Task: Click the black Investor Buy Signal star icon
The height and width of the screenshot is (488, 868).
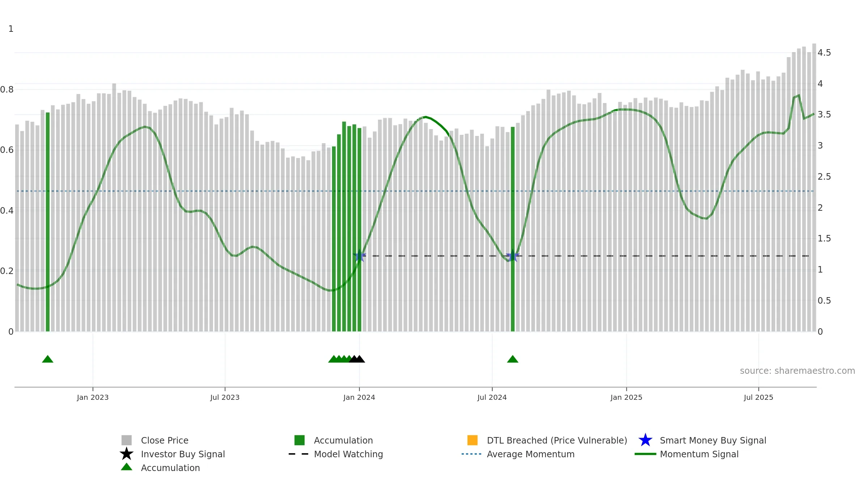Action: [127, 454]
